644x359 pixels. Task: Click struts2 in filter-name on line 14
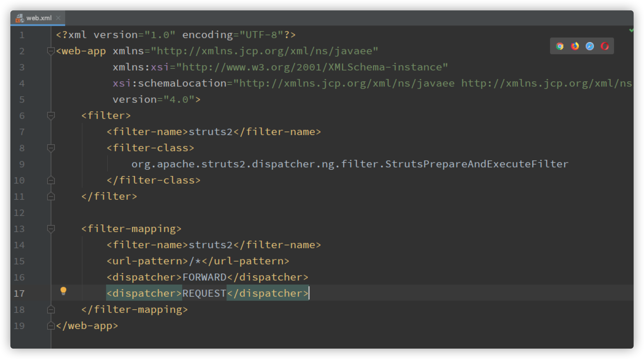210,245
